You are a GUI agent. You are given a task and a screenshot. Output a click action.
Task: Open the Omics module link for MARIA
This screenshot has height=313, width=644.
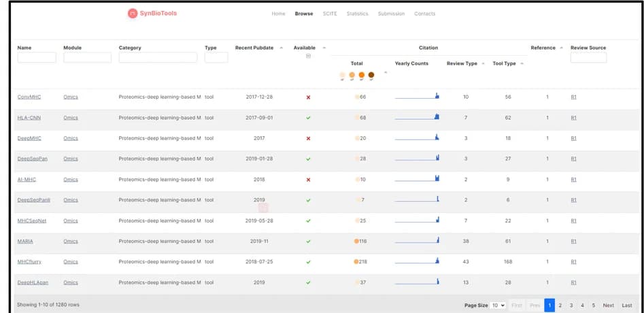[x=71, y=241]
